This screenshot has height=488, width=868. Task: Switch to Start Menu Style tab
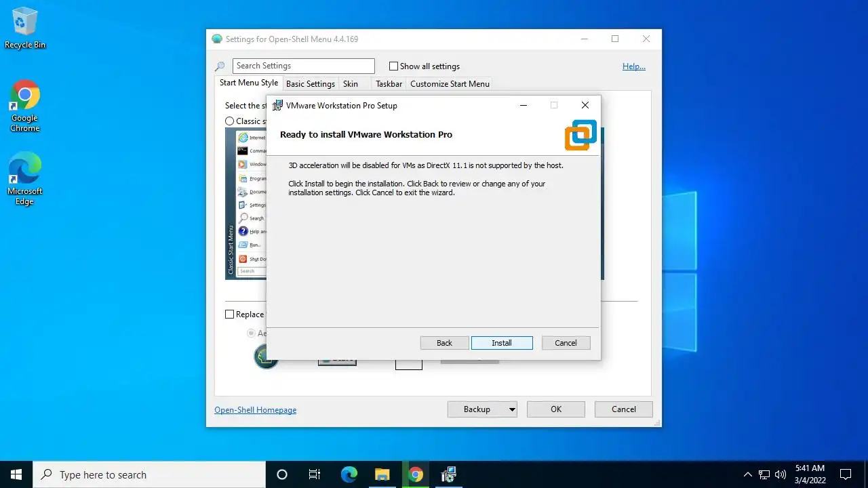point(249,83)
